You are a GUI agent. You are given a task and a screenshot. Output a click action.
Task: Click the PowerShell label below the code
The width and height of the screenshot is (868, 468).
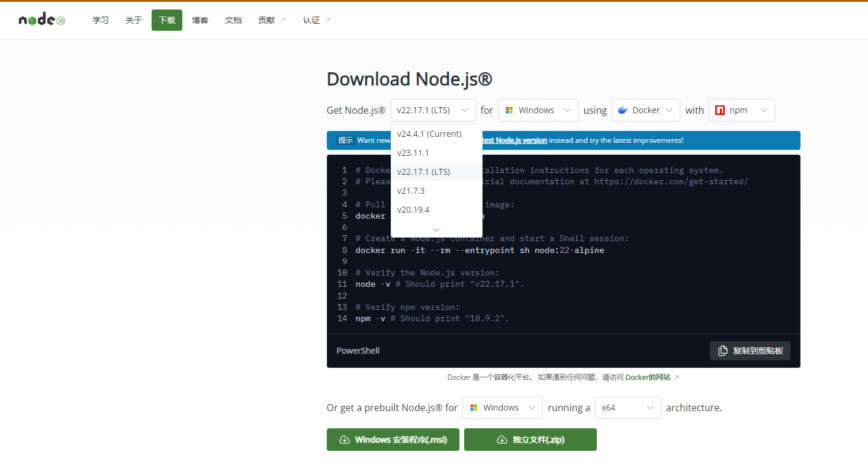(358, 351)
